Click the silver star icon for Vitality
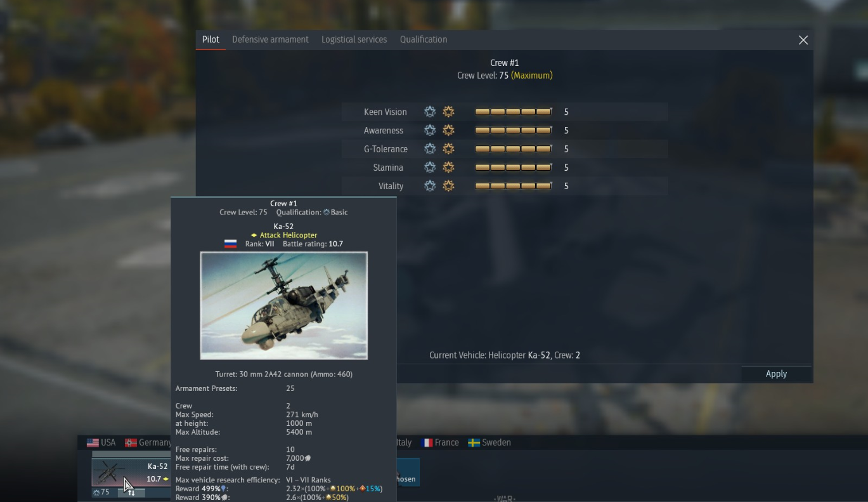868x502 pixels. 430,186
